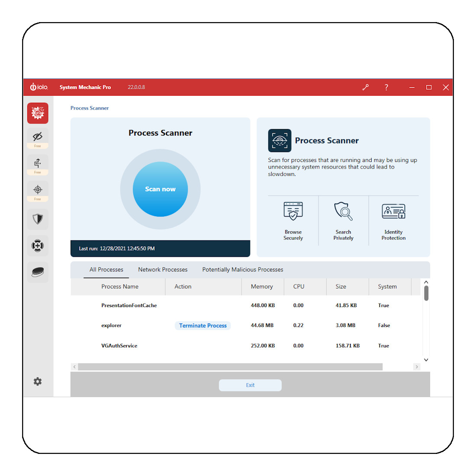Click the Browse Securely icon
This screenshot has height=476, width=476.
click(x=293, y=210)
